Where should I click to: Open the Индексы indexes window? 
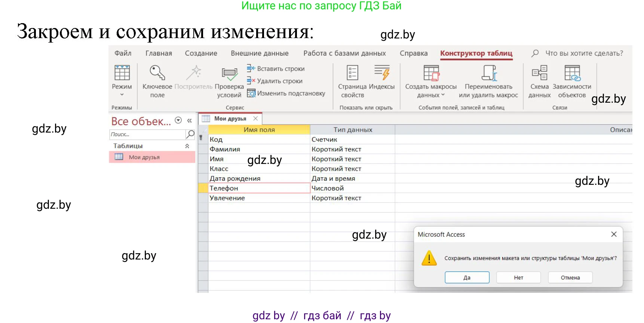(382, 77)
